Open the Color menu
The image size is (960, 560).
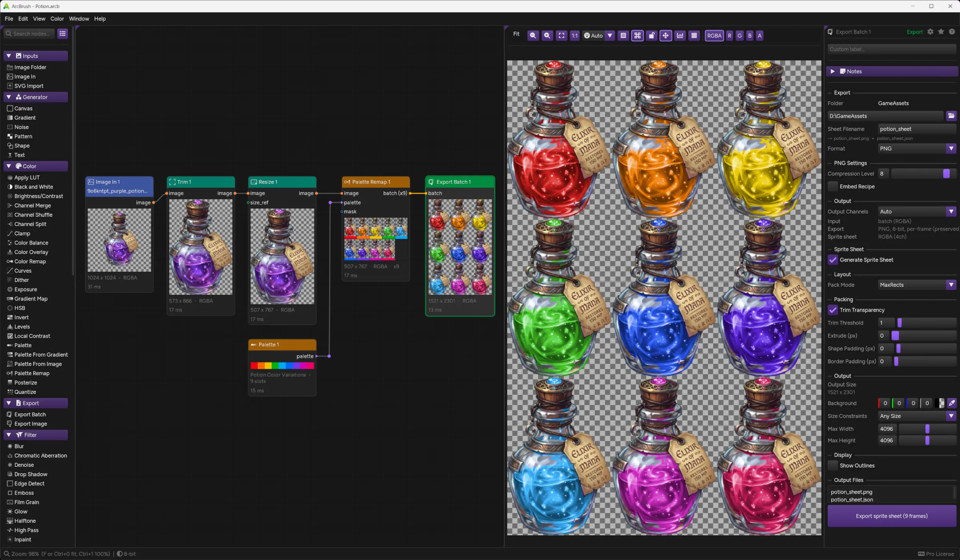(x=57, y=19)
